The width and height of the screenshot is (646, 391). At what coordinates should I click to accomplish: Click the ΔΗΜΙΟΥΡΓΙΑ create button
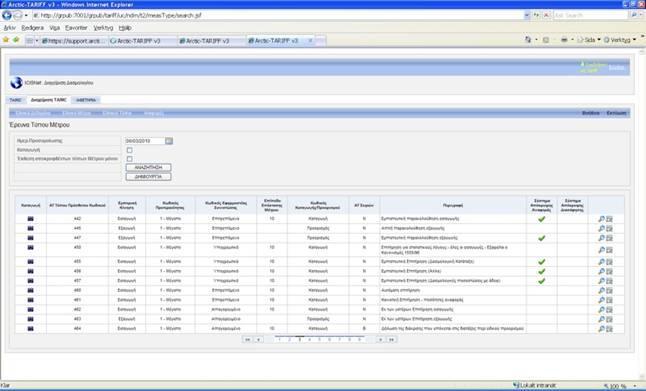[148, 176]
